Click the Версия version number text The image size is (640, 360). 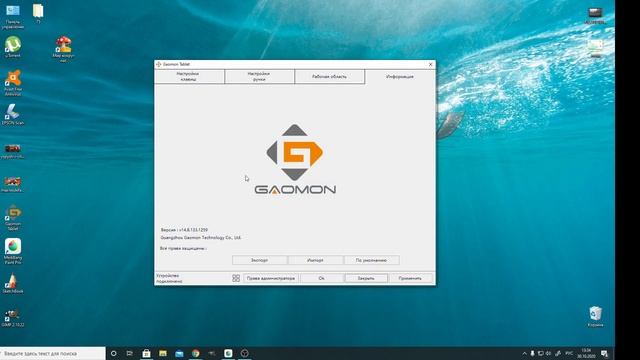pyautogui.click(x=184, y=230)
